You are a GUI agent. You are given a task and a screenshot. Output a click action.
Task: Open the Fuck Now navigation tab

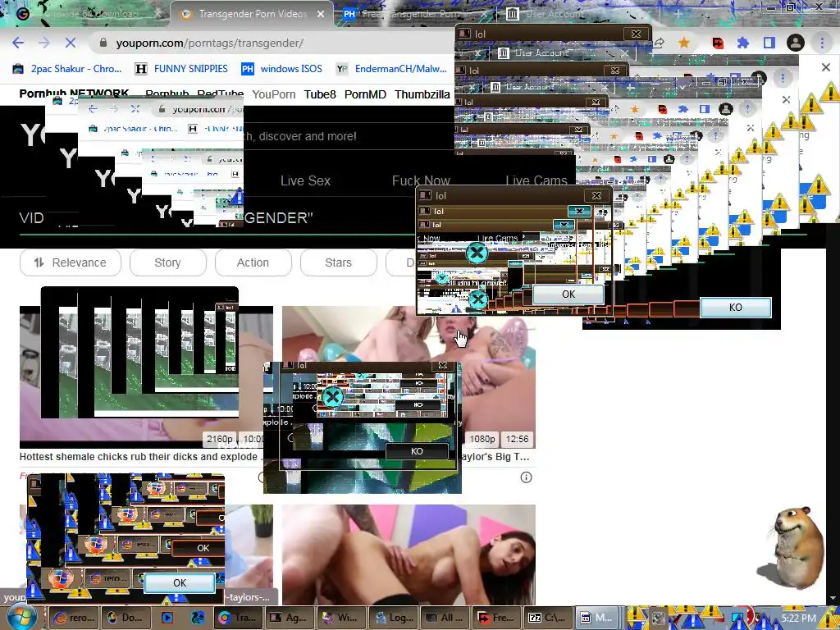421,180
